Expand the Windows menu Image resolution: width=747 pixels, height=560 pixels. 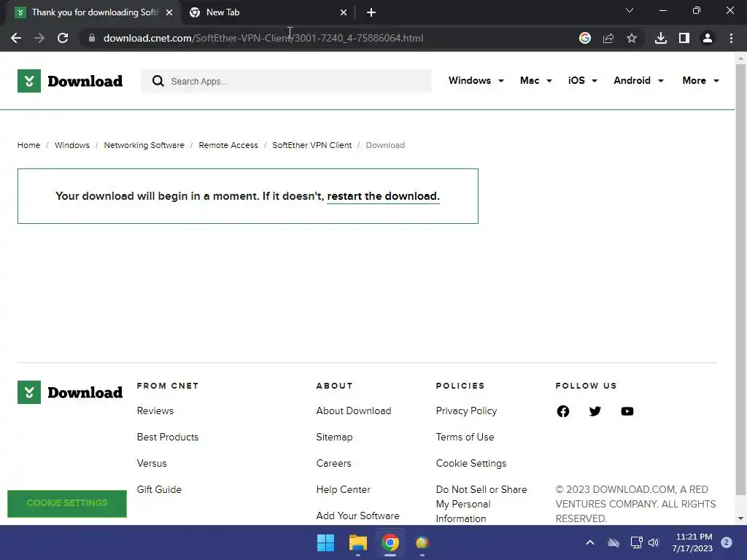click(x=476, y=80)
